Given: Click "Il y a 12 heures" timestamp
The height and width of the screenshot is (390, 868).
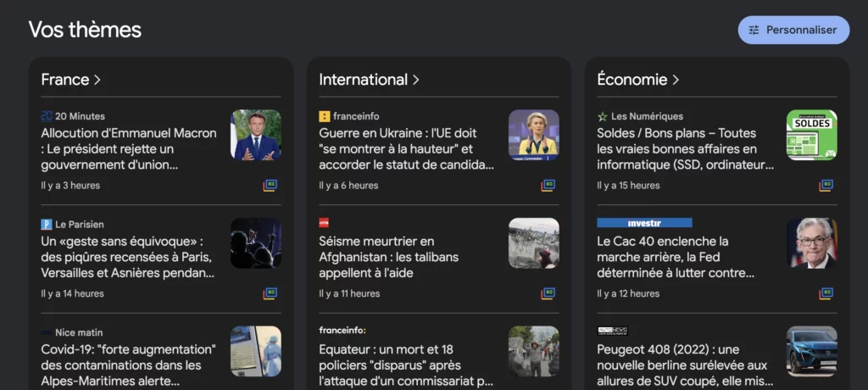Looking at the screenshot, I should point(628,293).
